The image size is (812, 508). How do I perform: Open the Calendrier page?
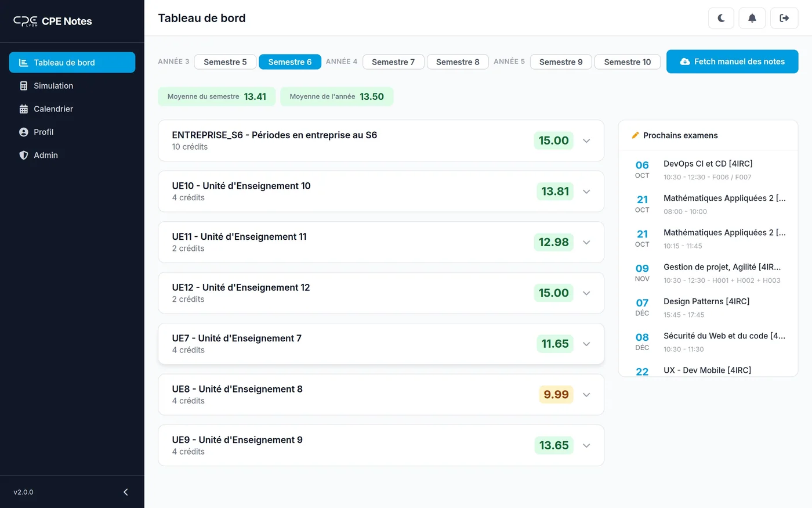point(72,109)
